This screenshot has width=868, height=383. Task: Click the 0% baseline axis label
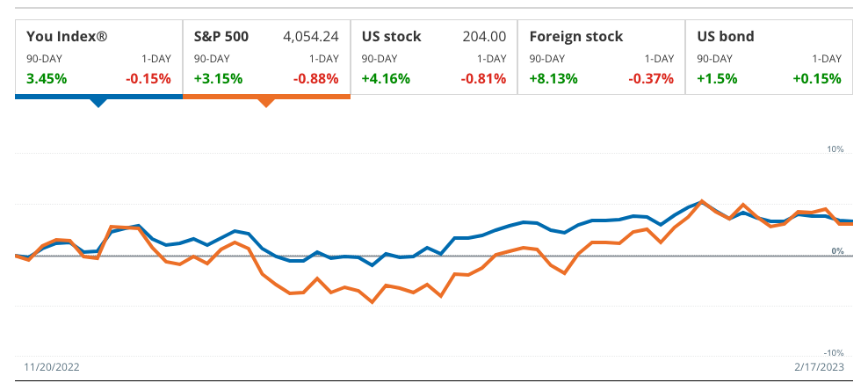pos(837,251)
